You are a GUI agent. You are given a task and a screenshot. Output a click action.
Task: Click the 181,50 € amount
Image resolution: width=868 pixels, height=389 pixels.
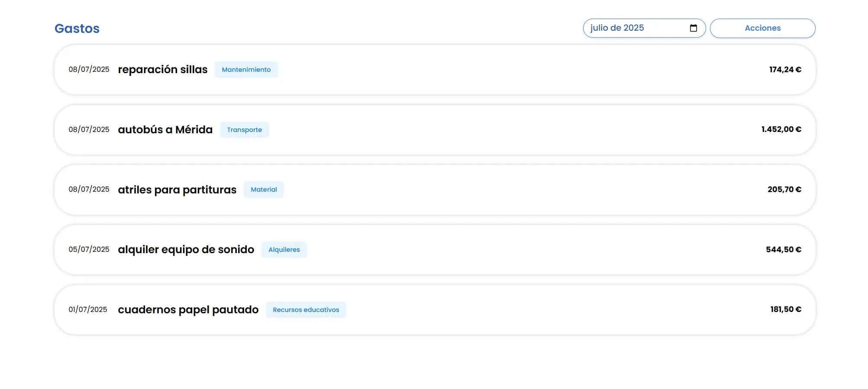[785, 309]
